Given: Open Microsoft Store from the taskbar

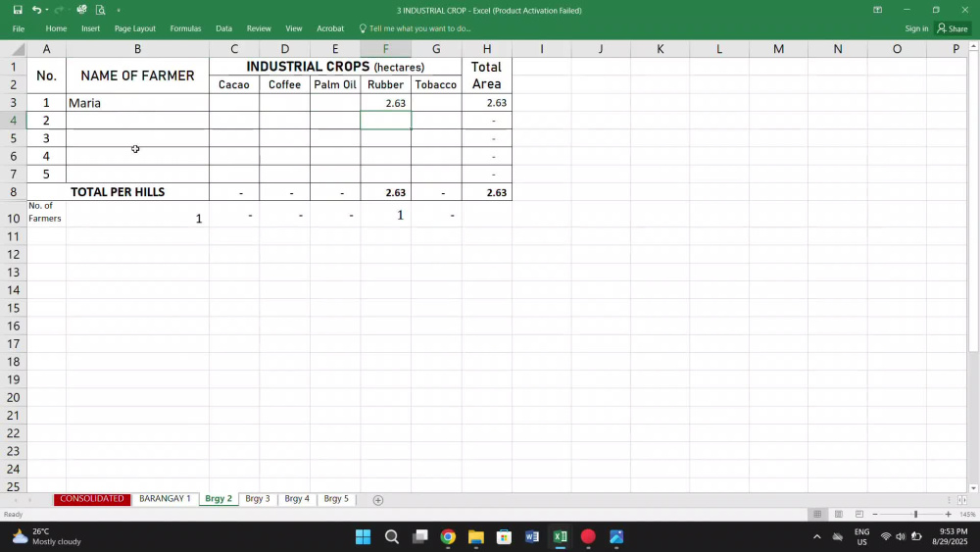Looking at the screenshot, I should 504,537.
